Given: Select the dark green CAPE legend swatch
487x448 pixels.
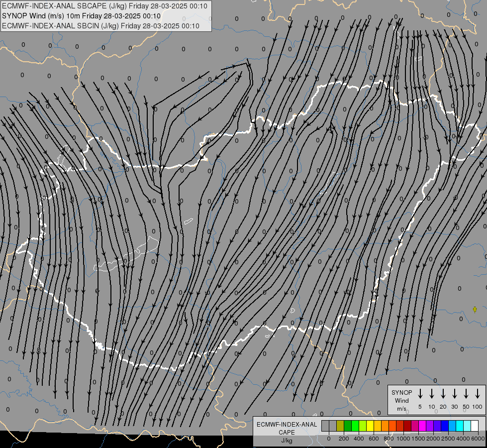Looking at the screenshot, I should pos(348,426).
